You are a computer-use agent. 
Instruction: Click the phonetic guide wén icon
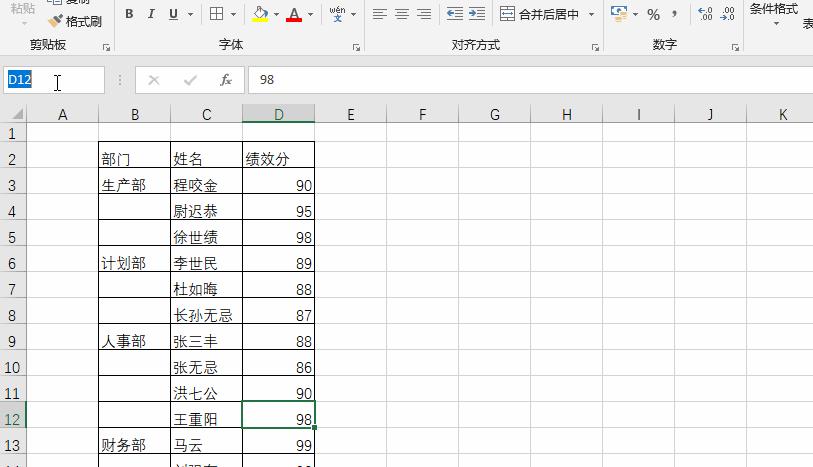(x=337, y=13)
